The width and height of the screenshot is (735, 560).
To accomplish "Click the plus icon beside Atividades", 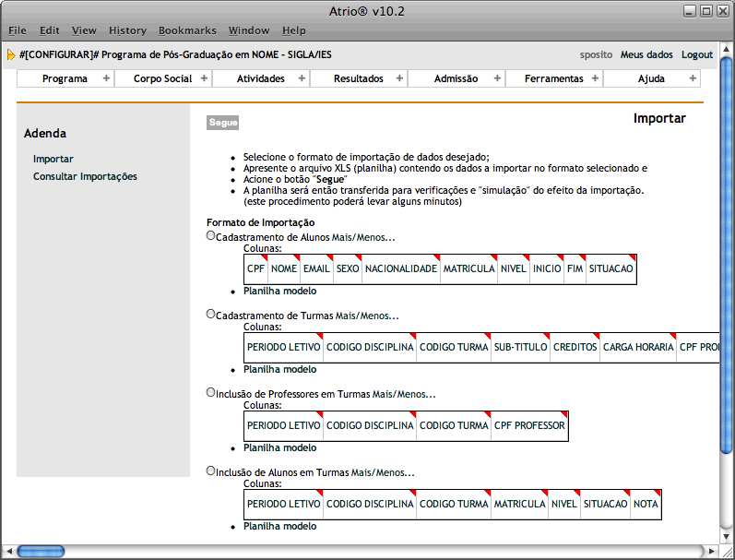I will tap(302, 78).
